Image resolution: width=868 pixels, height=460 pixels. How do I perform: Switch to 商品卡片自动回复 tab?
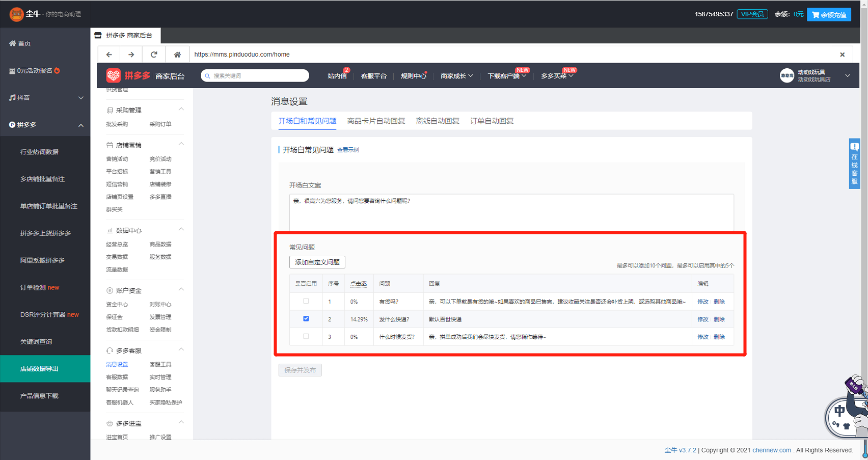376,121
